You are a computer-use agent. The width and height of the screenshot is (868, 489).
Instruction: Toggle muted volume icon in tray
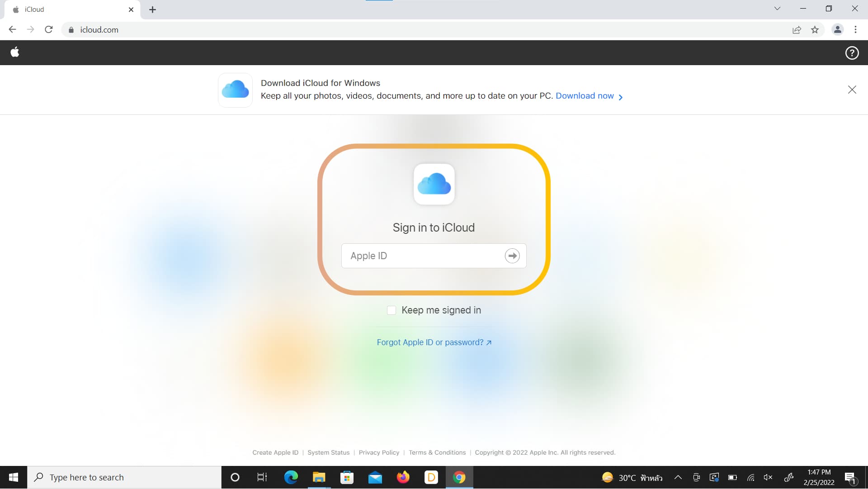[768, 478]
